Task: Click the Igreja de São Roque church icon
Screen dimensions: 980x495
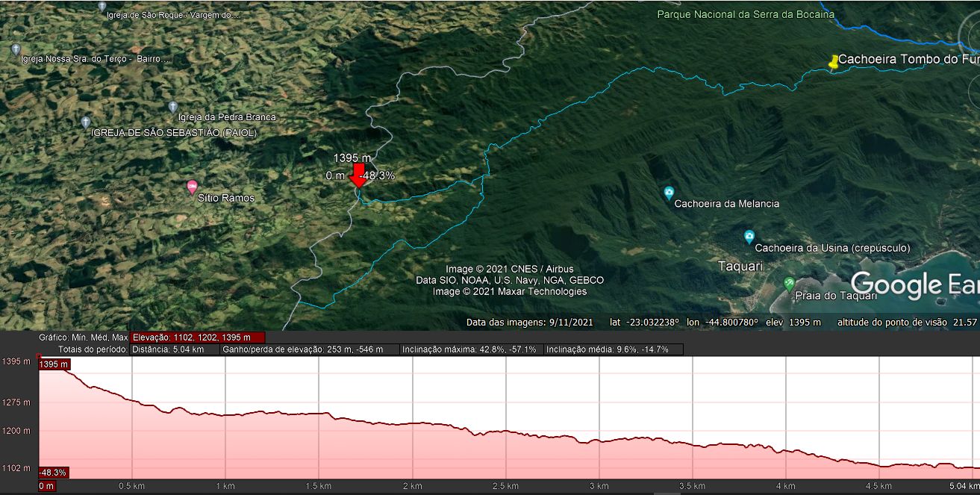Action: pyautogui.click(x=102, y=7)
